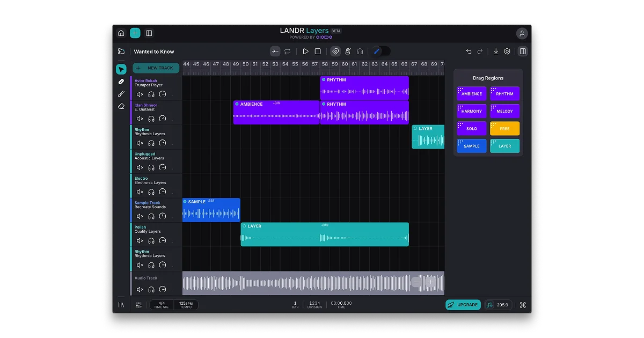Click the NEW TRACK button
Viewport: 644px width, 338px height.
[156, 68]
